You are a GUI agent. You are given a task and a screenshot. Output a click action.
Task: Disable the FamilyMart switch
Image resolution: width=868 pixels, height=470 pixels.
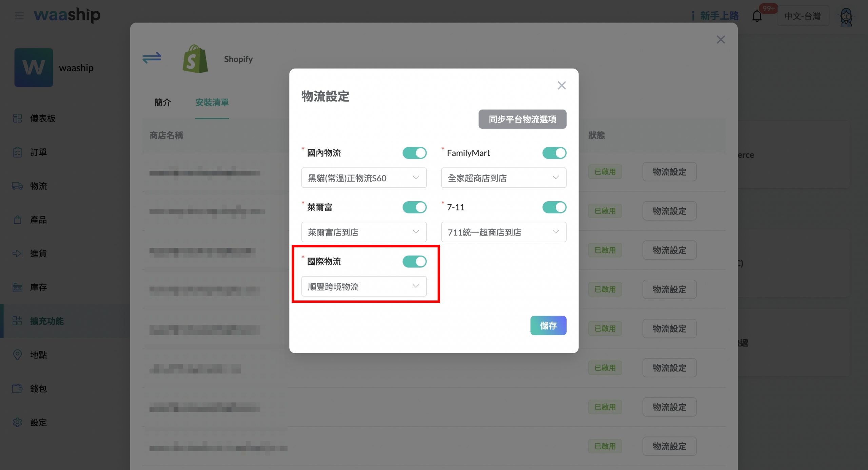(x=554, y=153)
